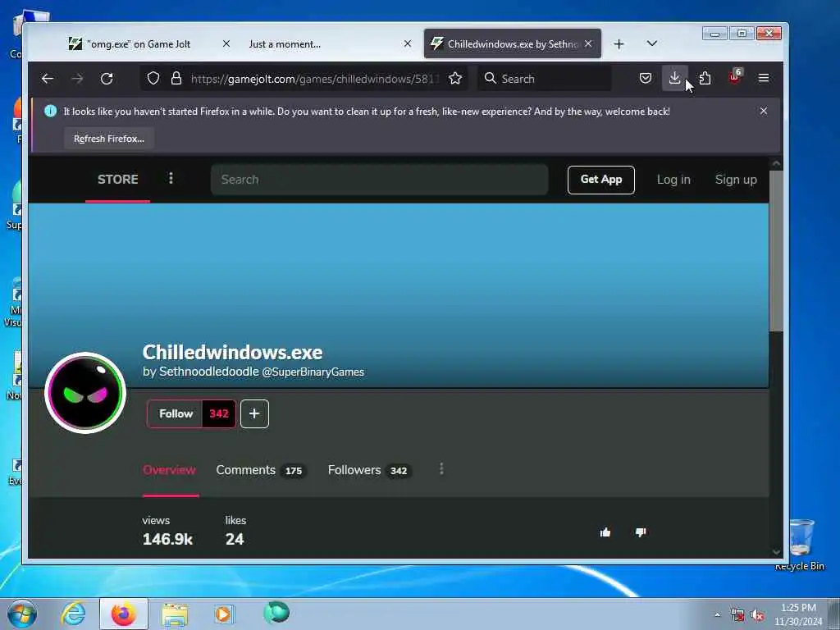
Task: Click the Firefox toolbar Search box
Action: (544, 79)
